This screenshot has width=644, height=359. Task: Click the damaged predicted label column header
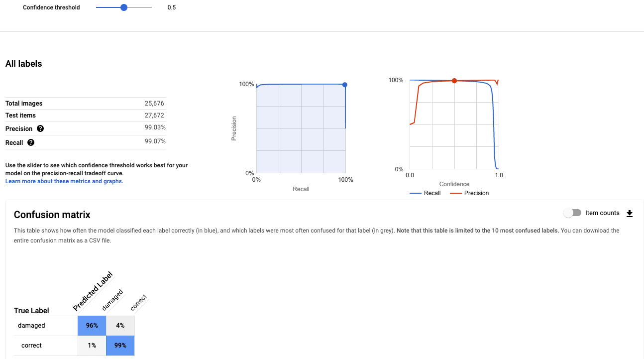point(112,300)
